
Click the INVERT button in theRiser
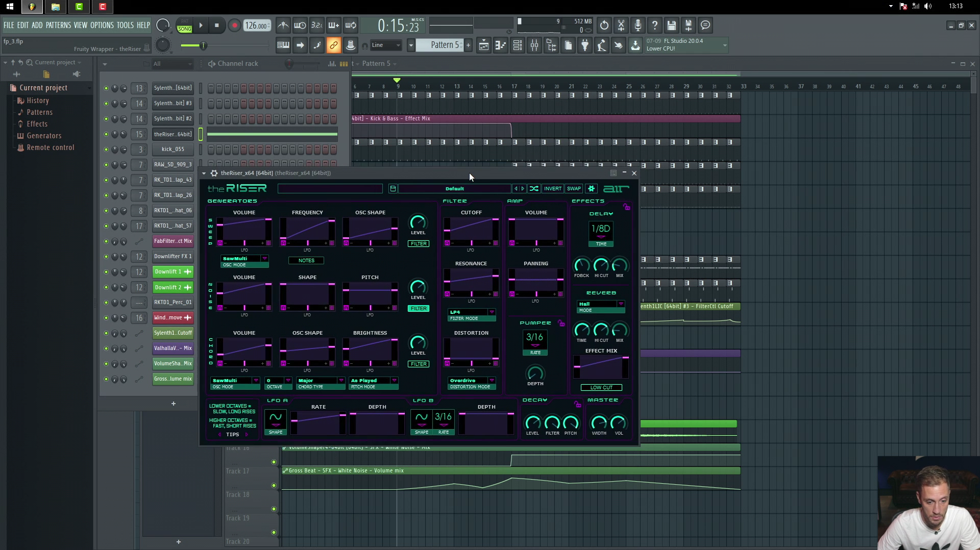click(552, 189)
